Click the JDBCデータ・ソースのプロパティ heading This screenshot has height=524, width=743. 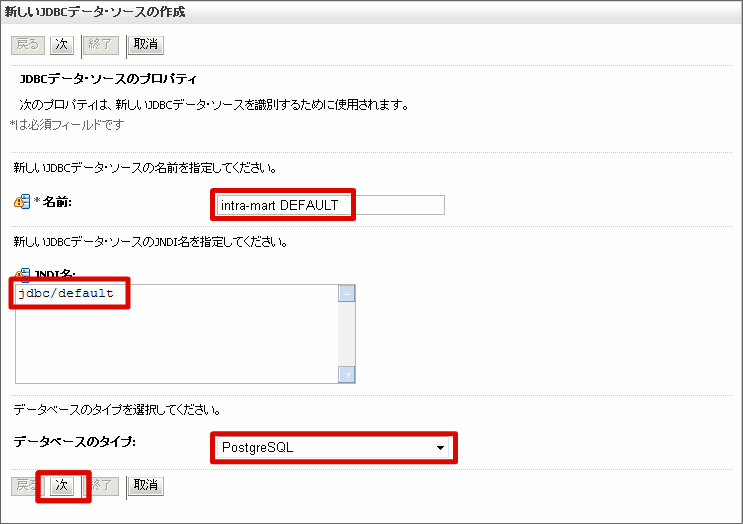coord(108,79)
